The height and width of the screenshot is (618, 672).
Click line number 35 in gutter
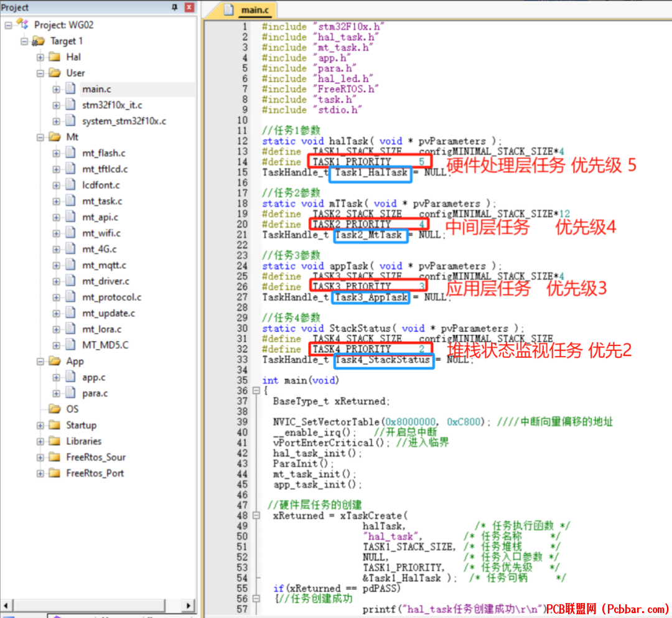pyautogui.click(x=242, y=381)
